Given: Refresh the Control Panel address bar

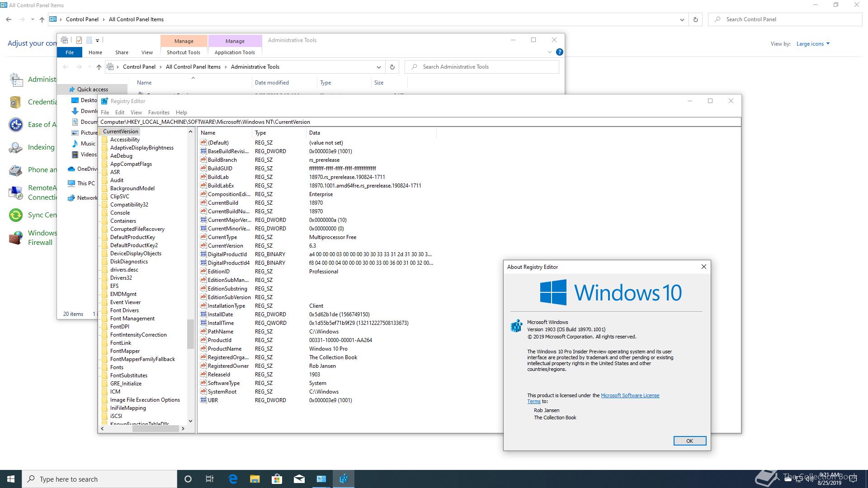Looking at the screenshot, I should coord(695,19).
